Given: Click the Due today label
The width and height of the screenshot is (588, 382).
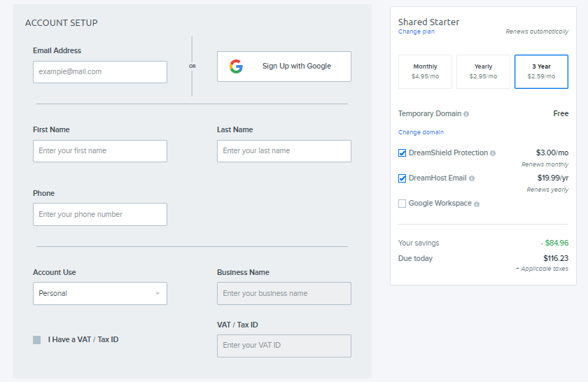Looking at the screenshot, I should point(415,258).
